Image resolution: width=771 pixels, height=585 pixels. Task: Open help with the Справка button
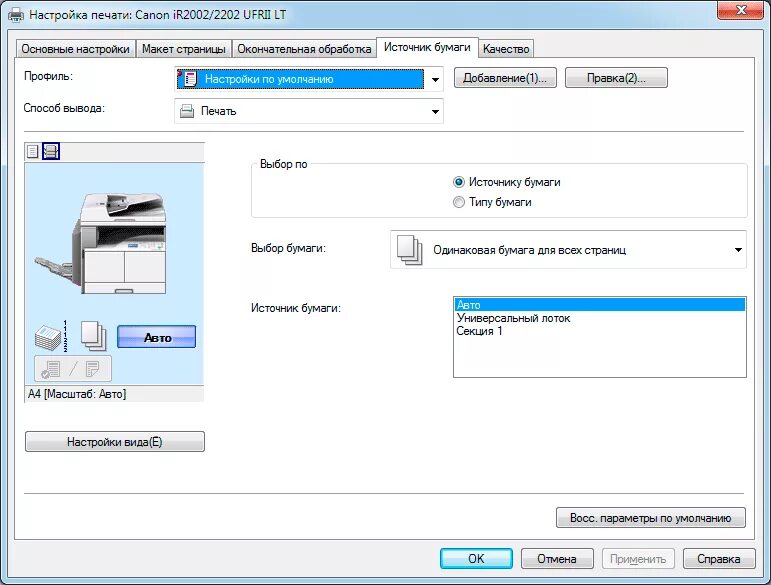(718, 558)
